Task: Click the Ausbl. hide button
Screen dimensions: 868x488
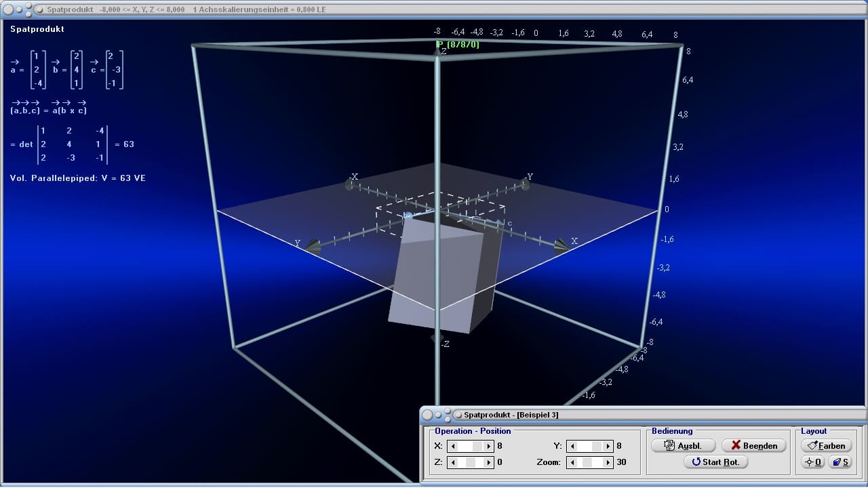Action: coord(684,445)
